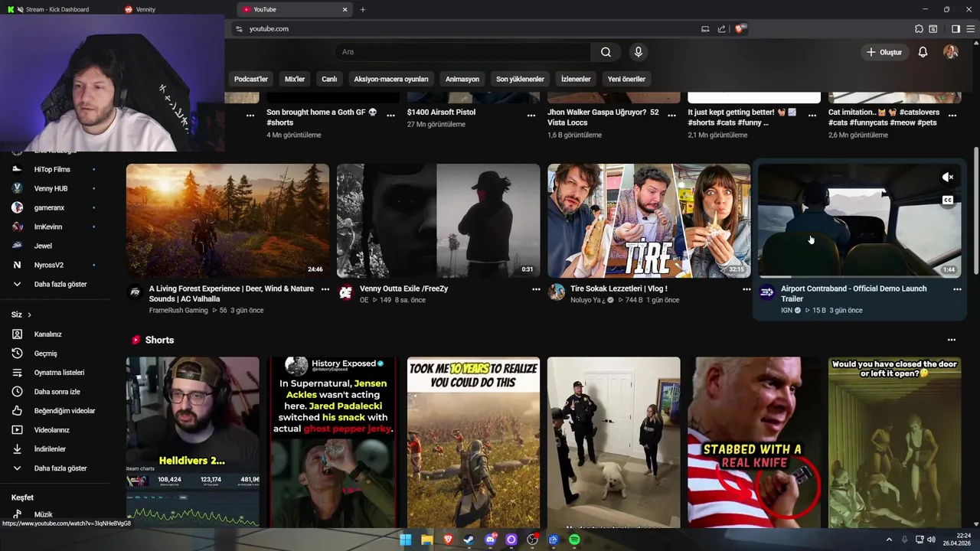980x551 pixels.
Task: Open browser extensions puzzle icon
Action: pyautogui.click(x=919, y=29)
